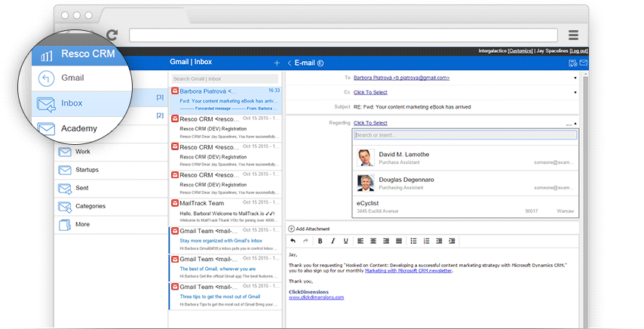Click the Underline formatting icon

tap(345, 241)
